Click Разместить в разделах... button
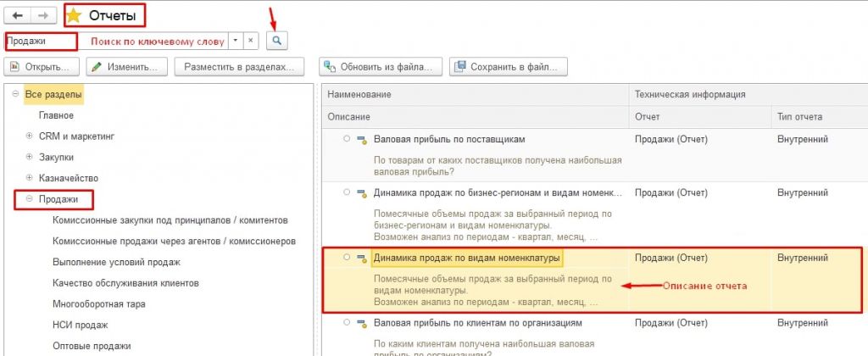This screenshot has height=356, width=868. tap(239, 67)
